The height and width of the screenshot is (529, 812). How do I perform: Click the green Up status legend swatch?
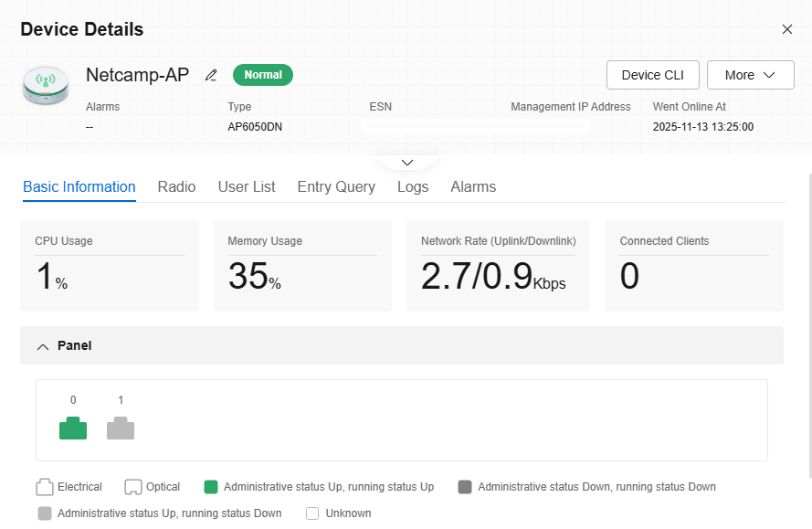(211, 487)
